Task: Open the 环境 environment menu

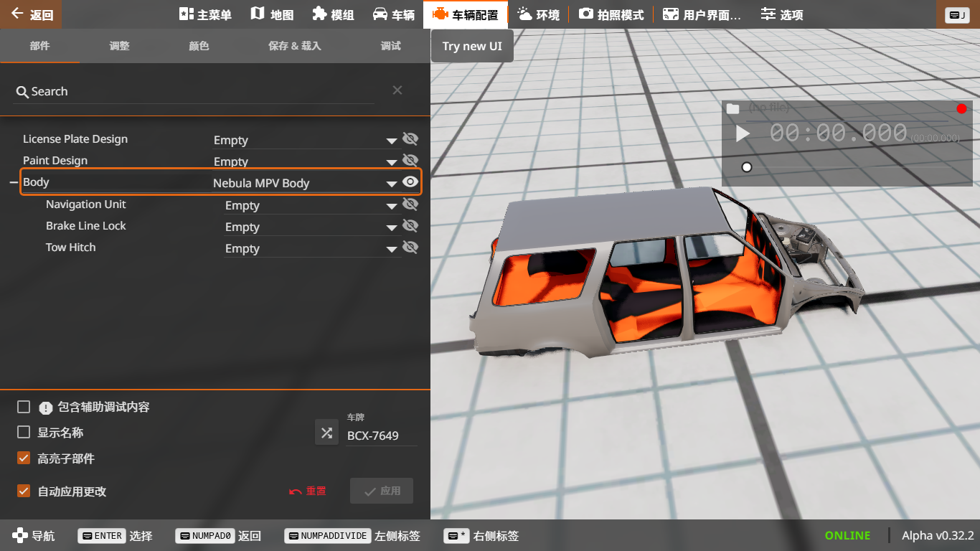Action: coord(538,14)
